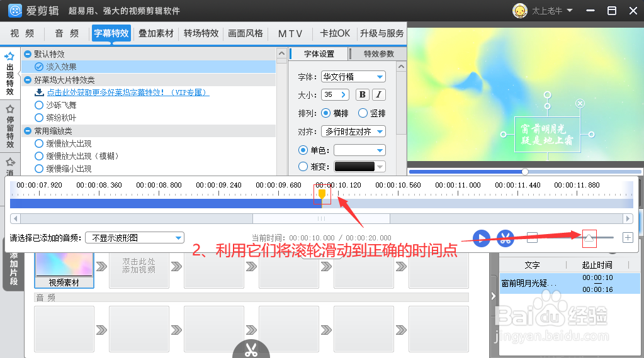Select 出现特效 sidebar star icon

click(10, 56)
